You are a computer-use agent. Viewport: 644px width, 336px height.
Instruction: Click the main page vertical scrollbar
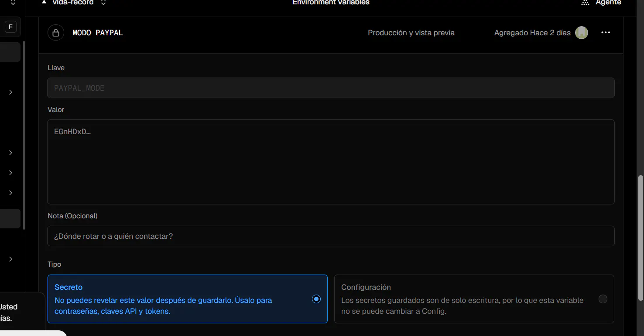click(641, 238)
